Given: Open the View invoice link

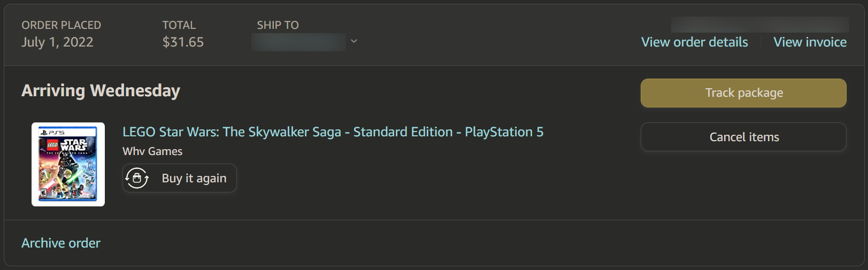Looking at the screenshot, I should [x=810, y=42].
